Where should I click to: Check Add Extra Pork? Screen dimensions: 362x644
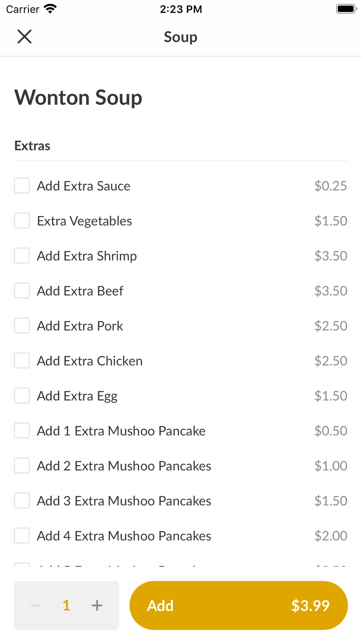22,326
